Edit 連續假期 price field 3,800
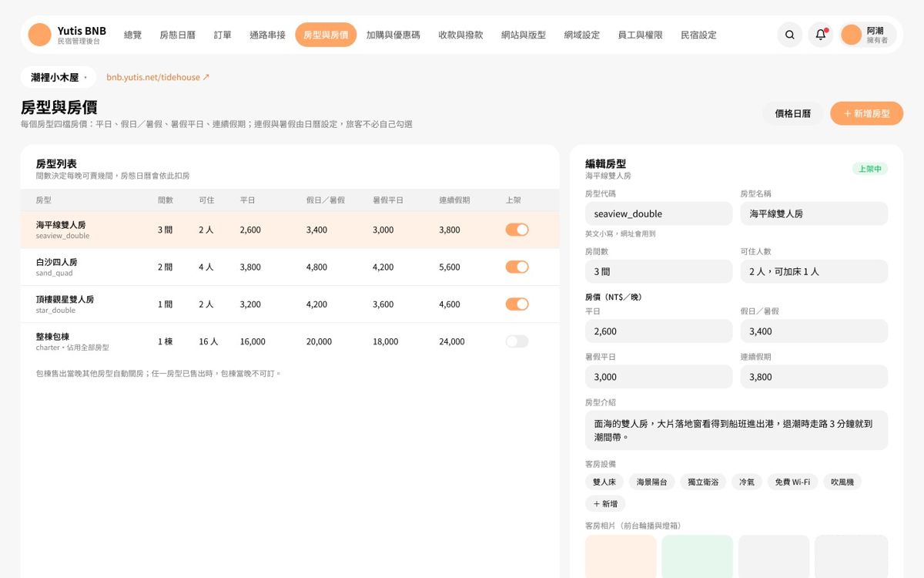Viewport: 924px width, 578px height. point(814,376)
